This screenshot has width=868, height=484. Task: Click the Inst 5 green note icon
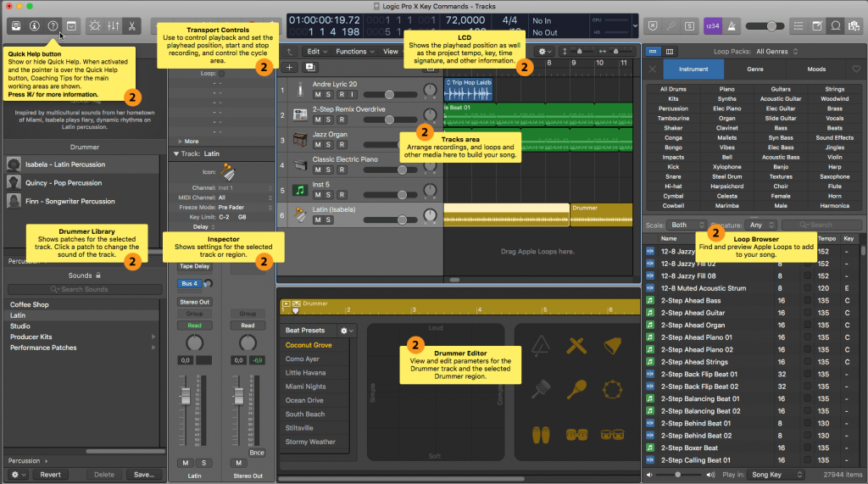[x=300, y=190]
